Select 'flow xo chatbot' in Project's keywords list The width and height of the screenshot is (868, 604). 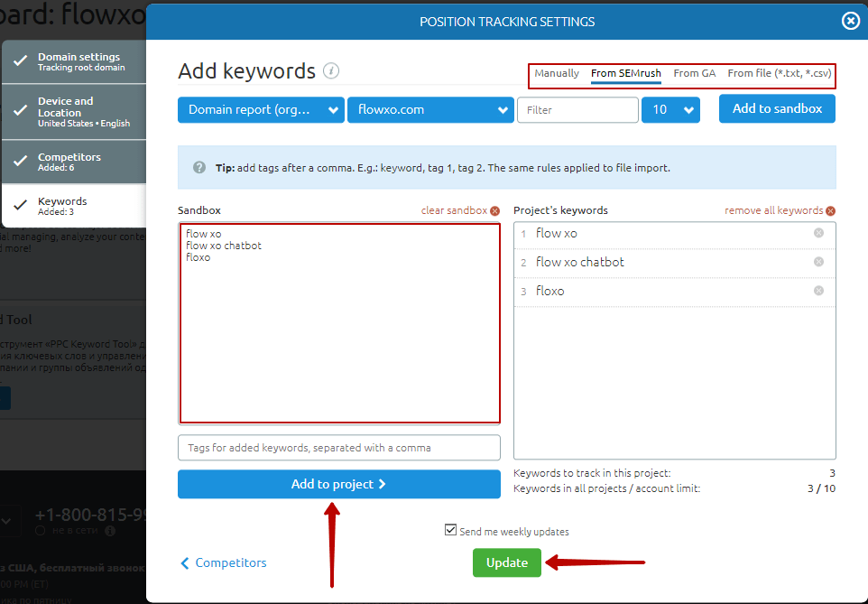[x=674, y=262]
